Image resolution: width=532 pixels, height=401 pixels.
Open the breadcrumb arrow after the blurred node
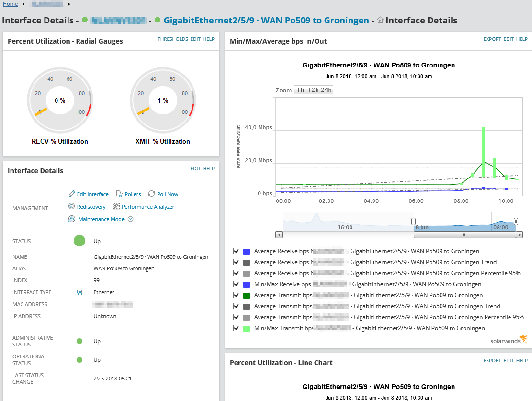pos(69,4)
